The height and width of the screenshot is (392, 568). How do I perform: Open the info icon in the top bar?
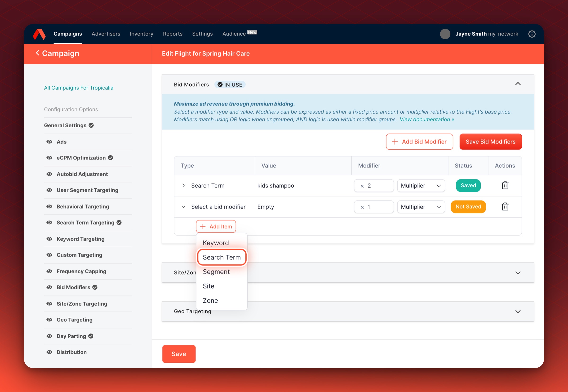tap(532, 34)
